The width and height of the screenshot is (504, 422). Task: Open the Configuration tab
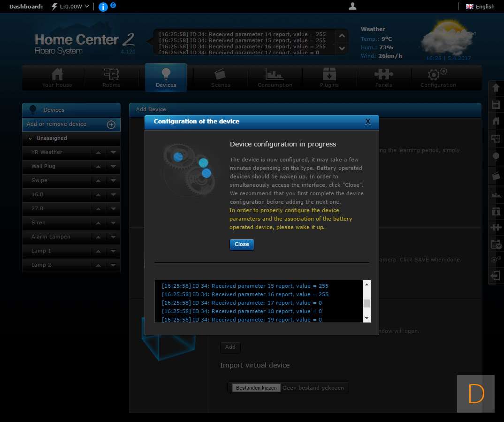coord(438,77)
